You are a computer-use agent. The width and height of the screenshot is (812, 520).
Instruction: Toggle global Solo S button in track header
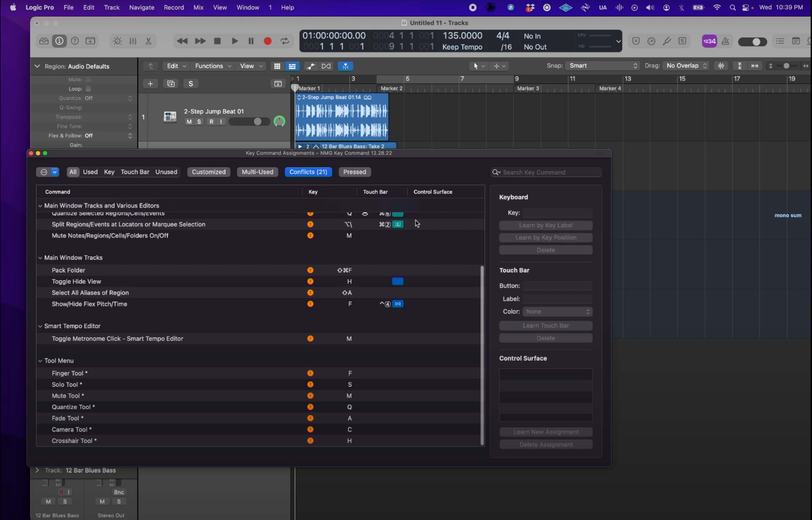pyautogui.click(x=191, y=84)
